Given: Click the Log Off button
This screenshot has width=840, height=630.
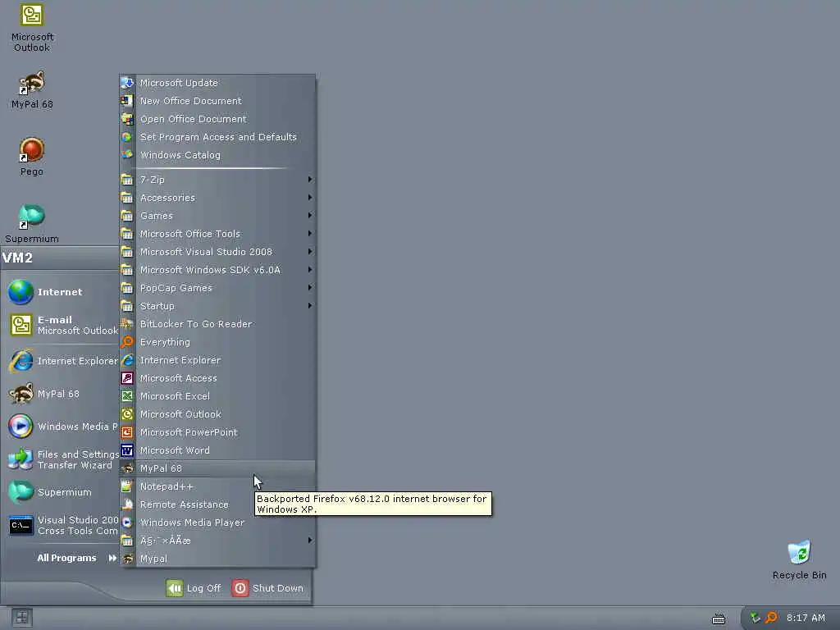Looking at the screenshot, I should click(194, 588).
